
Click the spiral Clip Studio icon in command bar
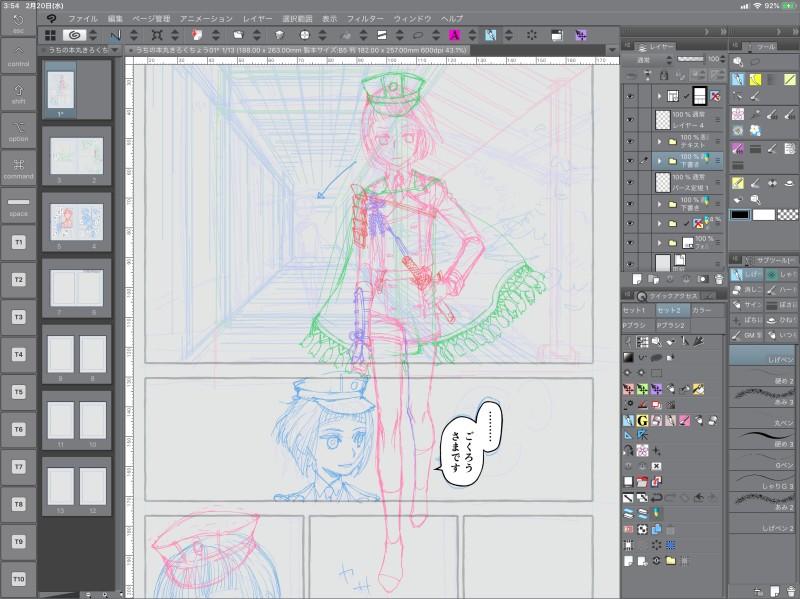tap(74, 35)
